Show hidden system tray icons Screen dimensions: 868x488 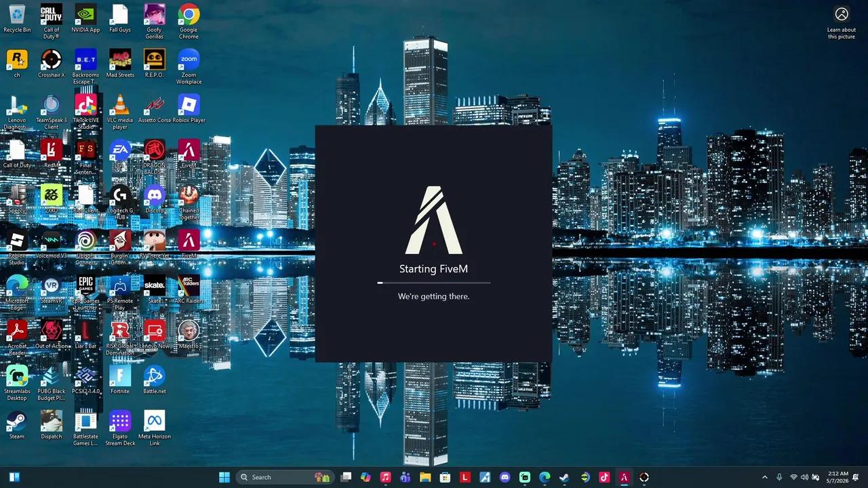(765, 477)
